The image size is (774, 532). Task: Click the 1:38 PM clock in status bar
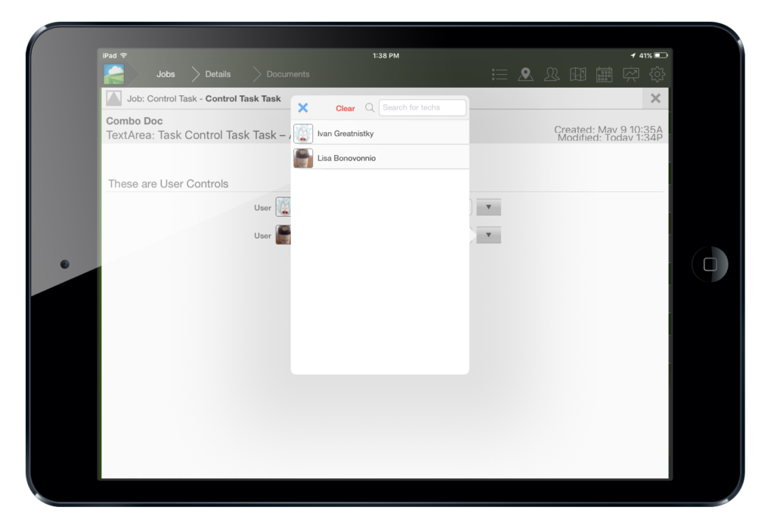pos(386,56)
